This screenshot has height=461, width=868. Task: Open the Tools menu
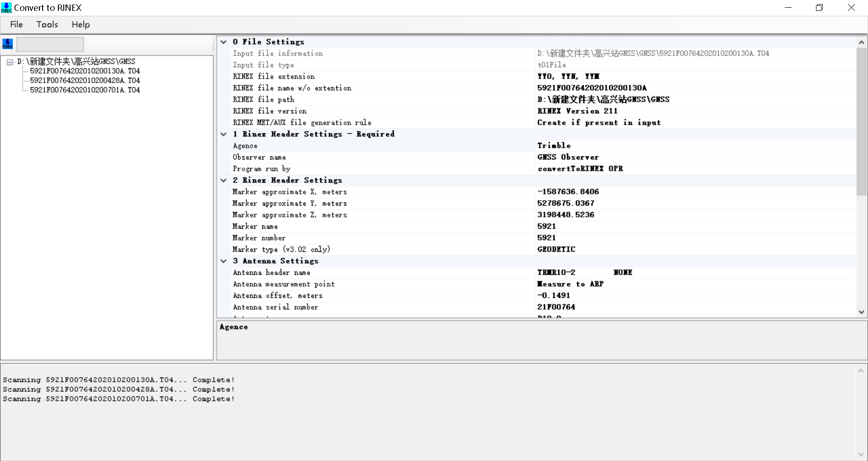click(x=47, y=24)
